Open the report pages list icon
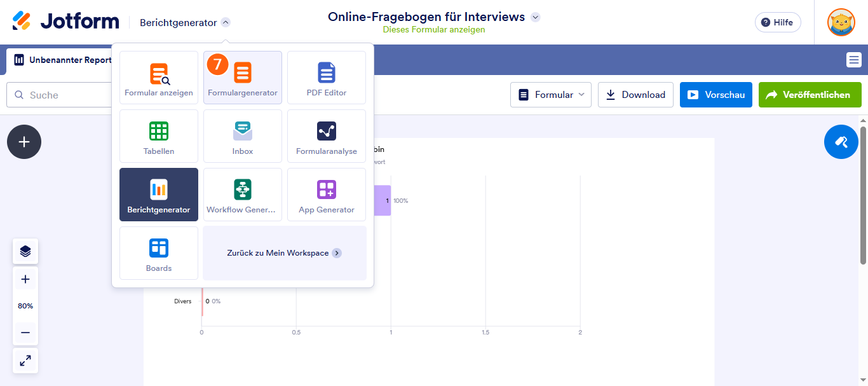 854,60
